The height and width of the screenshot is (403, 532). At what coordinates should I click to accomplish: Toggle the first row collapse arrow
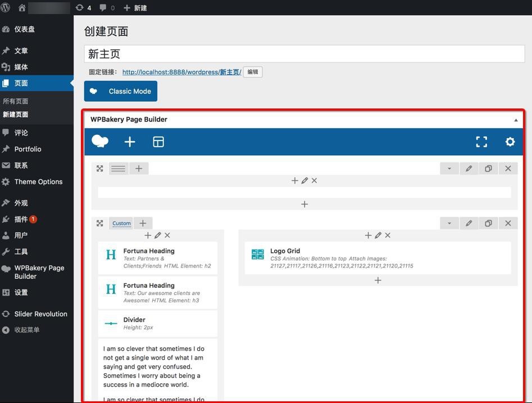coord(449,169)
